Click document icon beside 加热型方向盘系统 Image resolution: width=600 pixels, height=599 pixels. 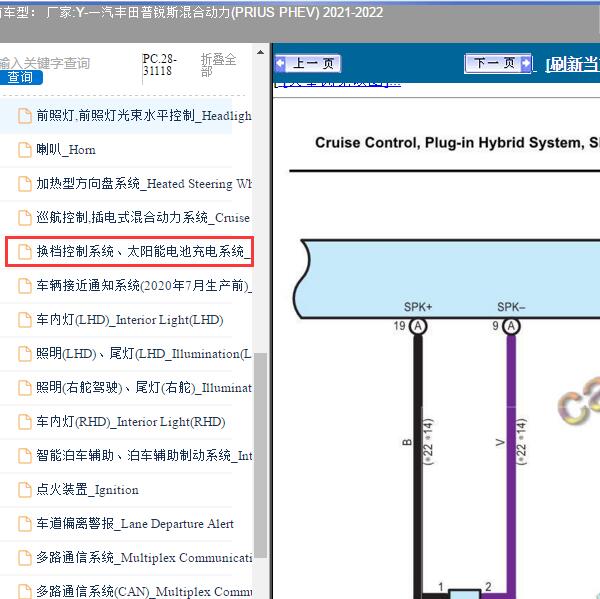point(25,184)
